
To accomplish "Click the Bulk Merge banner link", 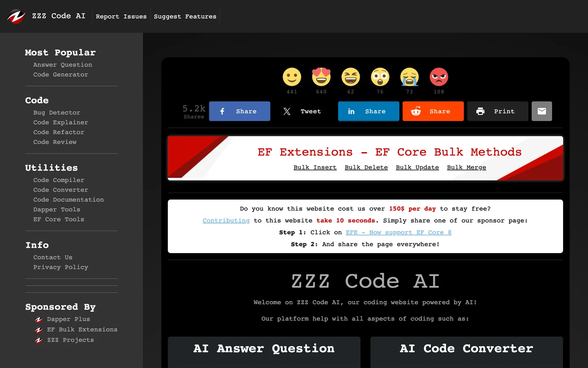I will 467,167.
